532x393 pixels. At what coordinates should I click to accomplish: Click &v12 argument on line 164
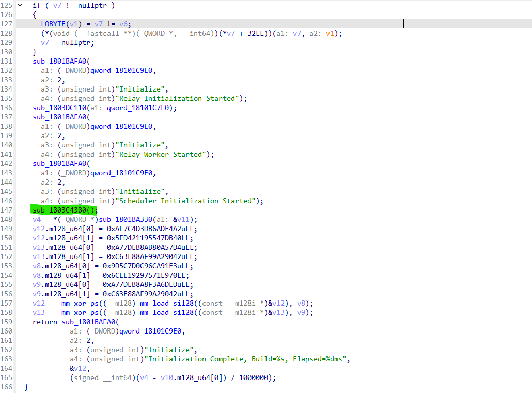coord(78,369)
